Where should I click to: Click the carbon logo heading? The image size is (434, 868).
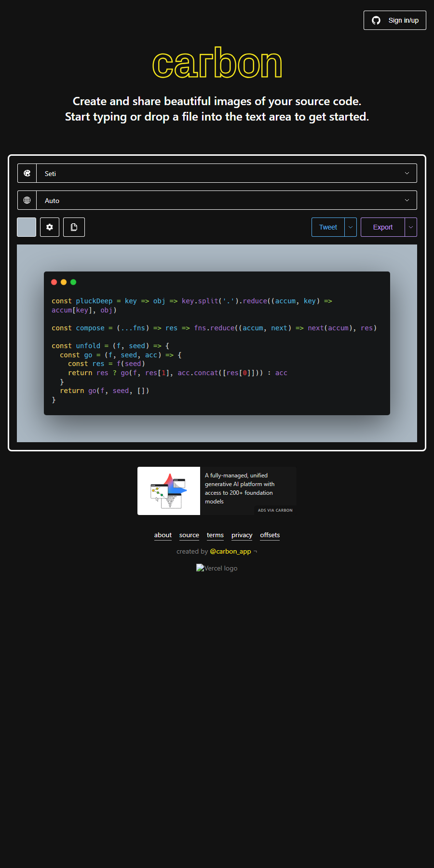coord(217,63)
